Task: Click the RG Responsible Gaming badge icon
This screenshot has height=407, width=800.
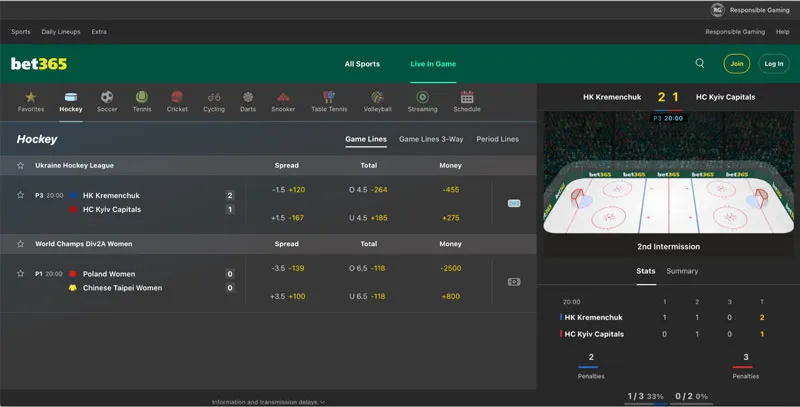Action: 717,10
